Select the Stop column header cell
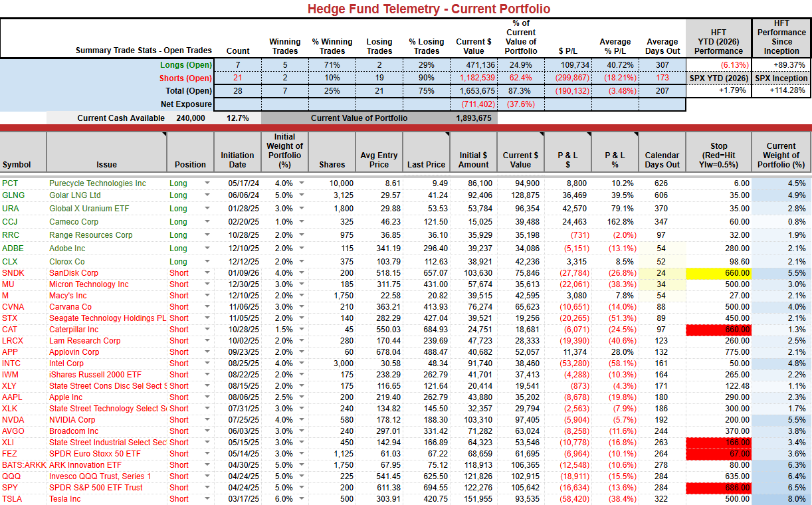812x505 pixels. pos(718,152)
